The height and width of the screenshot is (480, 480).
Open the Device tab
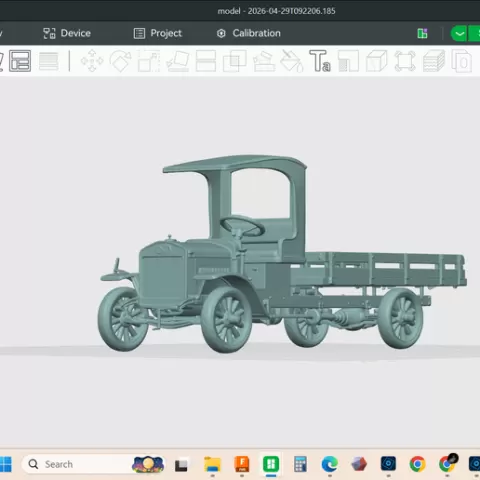pos(67,33)
